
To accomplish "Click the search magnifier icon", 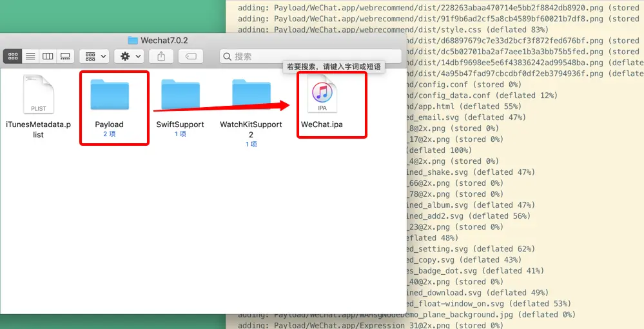I will click(227, 56).
